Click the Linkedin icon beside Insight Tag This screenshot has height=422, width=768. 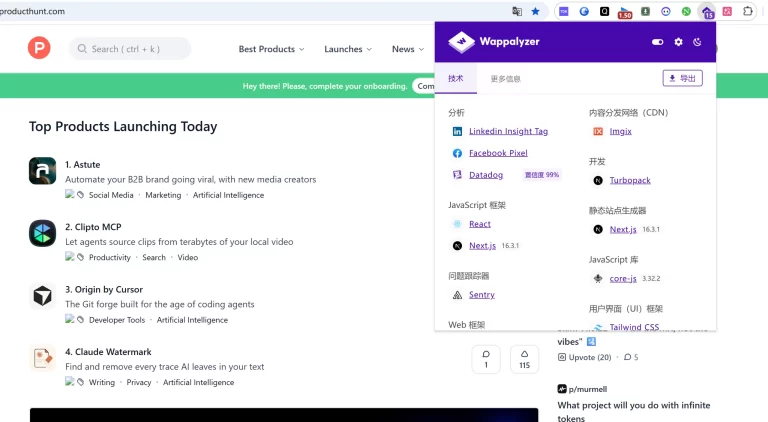click(x=457, y=131)
